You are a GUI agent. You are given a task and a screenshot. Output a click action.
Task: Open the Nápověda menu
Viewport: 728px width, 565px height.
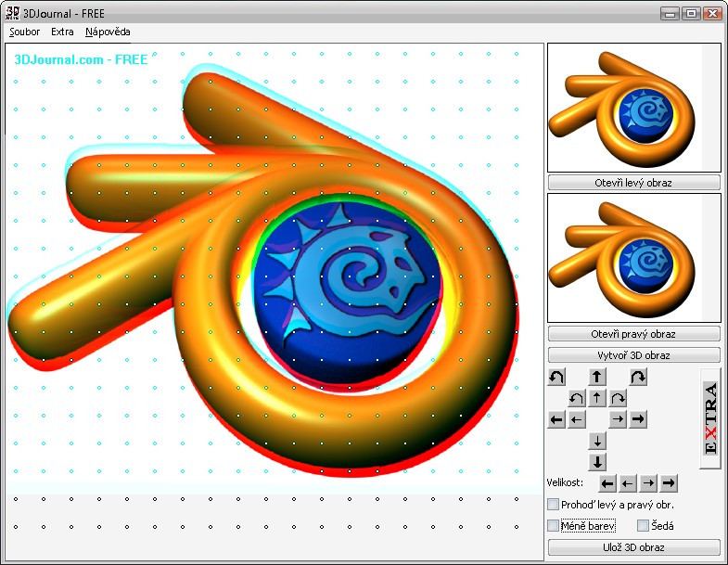tap(108, 32)
